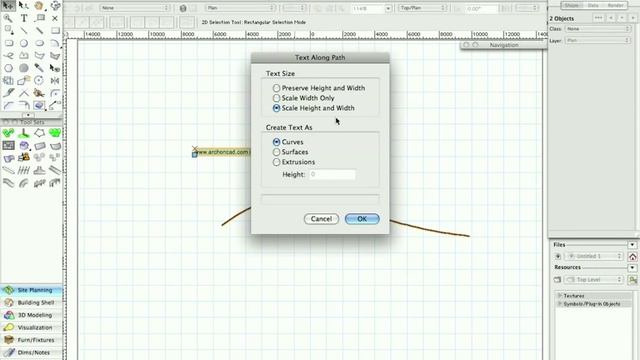Select the Oval drawing tool
The width and height of the screenshot is (640, 360).
tap(39, 43)
